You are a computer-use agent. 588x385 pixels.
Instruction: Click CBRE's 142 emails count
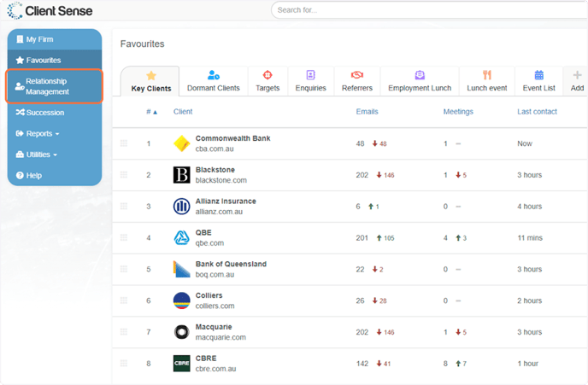pos(362,364)
